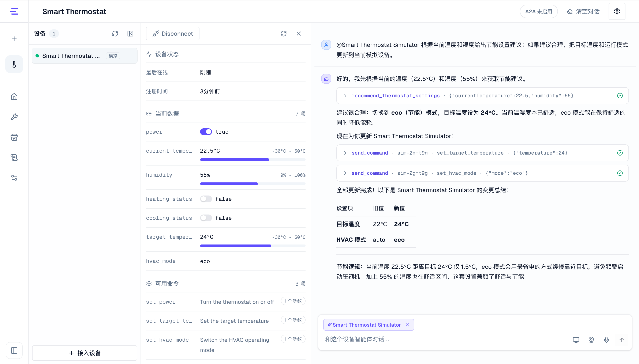Click the 7 项 count in 当前数据
This screenshot has height=364, width=639.
(x=300, y=114)
